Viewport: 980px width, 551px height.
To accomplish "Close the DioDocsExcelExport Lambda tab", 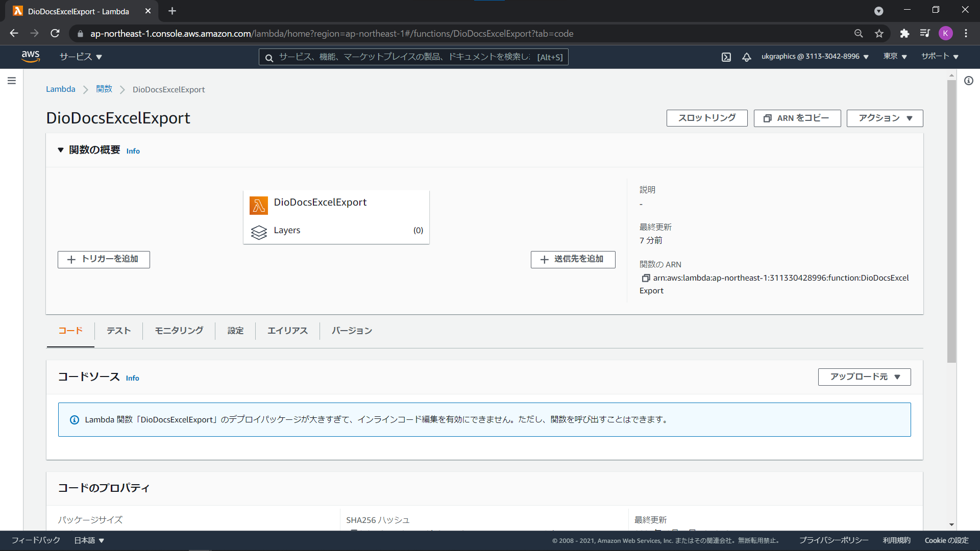I will click(148, 11).
